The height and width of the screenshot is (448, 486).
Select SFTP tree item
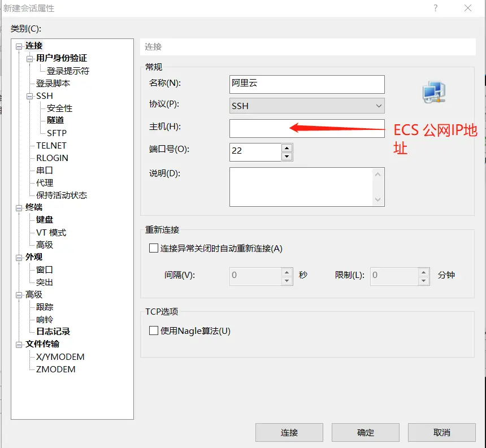(57, 133)
